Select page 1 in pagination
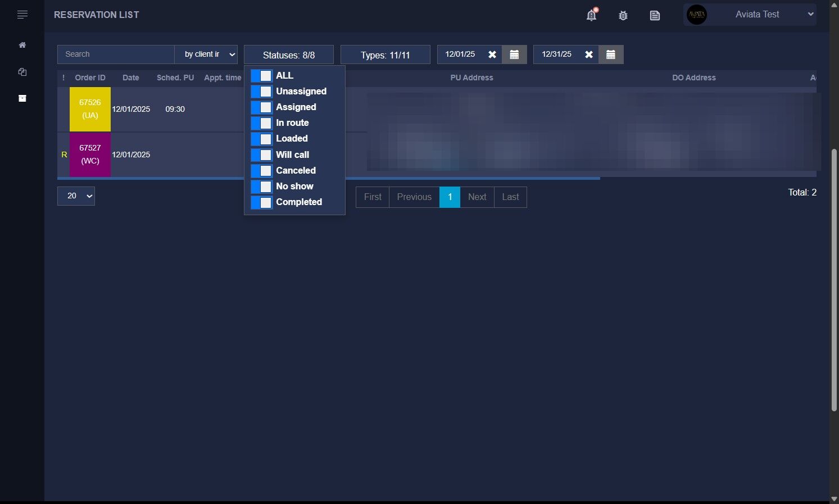The image size is (839, 504). [450, 197]
